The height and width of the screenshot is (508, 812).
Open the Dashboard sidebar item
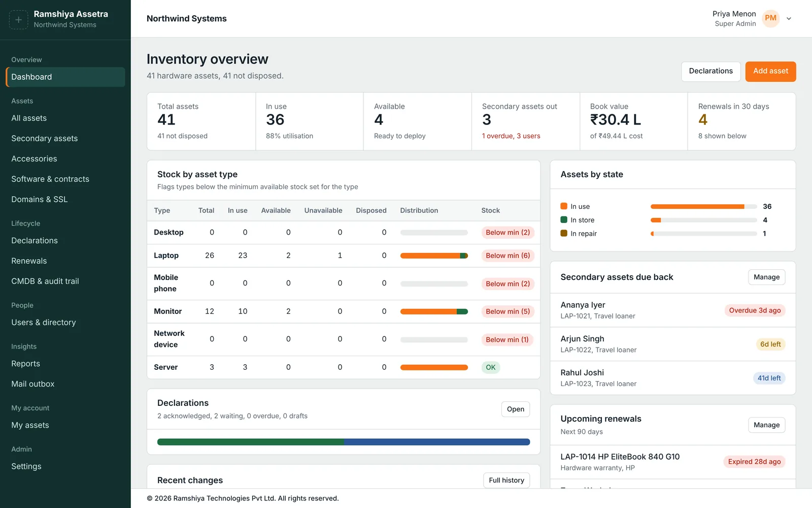tap(65, 77)
